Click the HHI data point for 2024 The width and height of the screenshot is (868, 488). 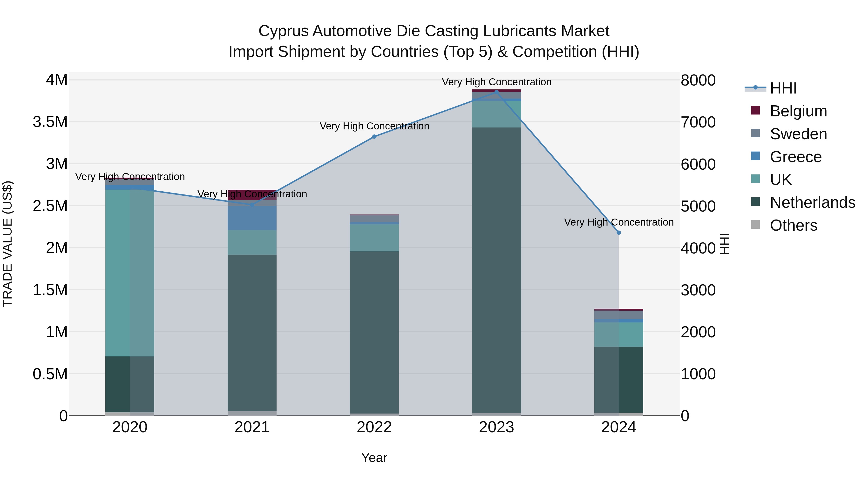pos(619,233)
